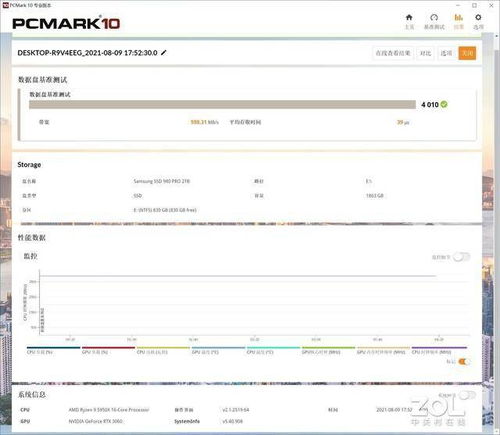Screen dimensions: 500x435
Task: Click the green checkmark beside score 4 010
Action: [444, 104]
